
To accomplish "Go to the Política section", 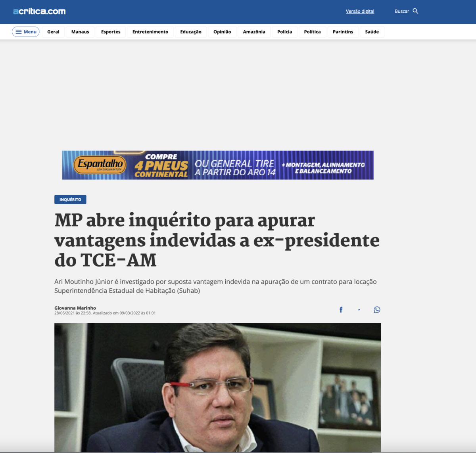I will pyautogui.click(x=312, y=32).
